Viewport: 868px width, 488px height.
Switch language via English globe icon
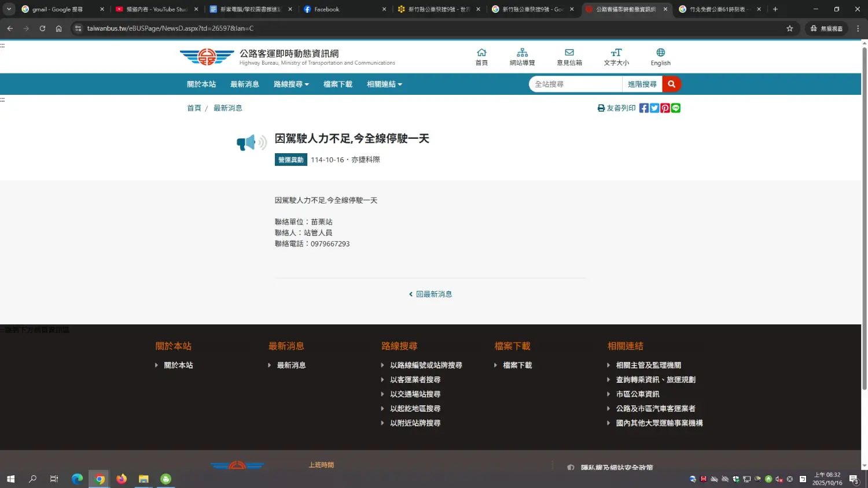(660, 57)
